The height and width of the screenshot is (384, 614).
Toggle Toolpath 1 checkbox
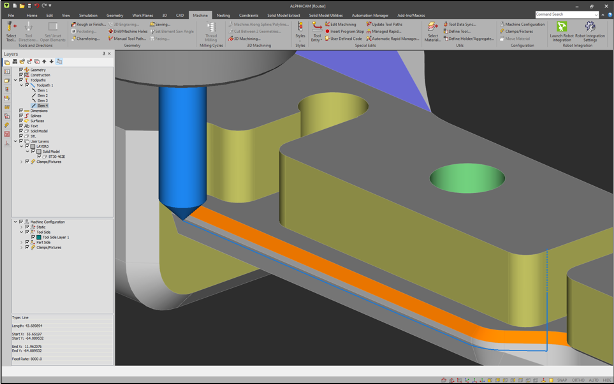point(27,85)
